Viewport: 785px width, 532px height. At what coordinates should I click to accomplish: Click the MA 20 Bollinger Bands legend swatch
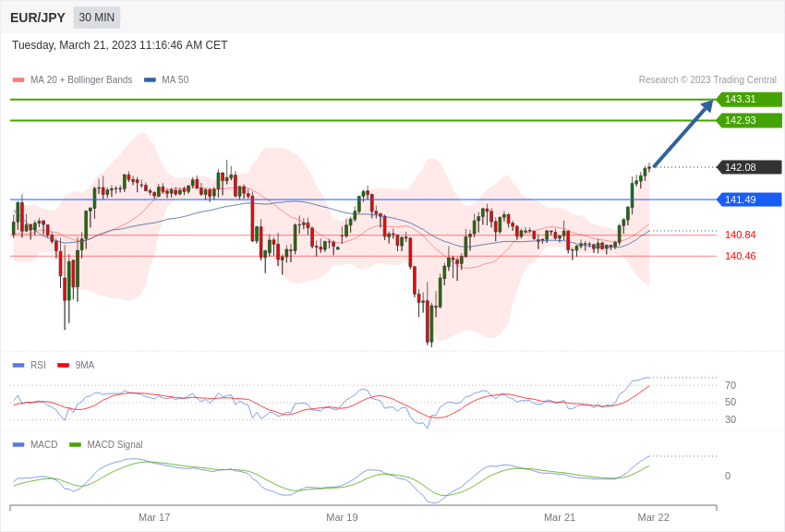pos(18,80)
